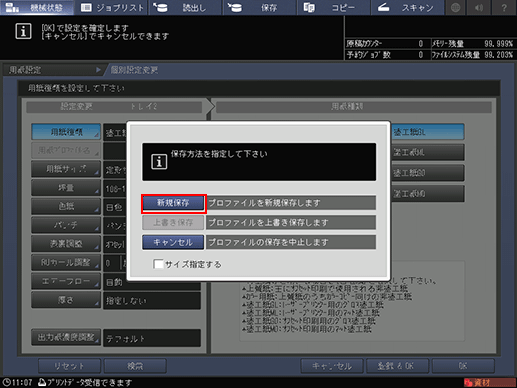The width and height of the screenshot is (517, 388).
Task: Click the デフォルト density value
Action: pos(152,338)
